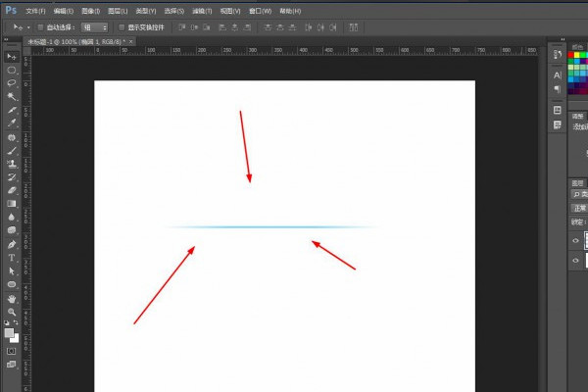
Task: Open the History panel icon
Action: (558, 55)
